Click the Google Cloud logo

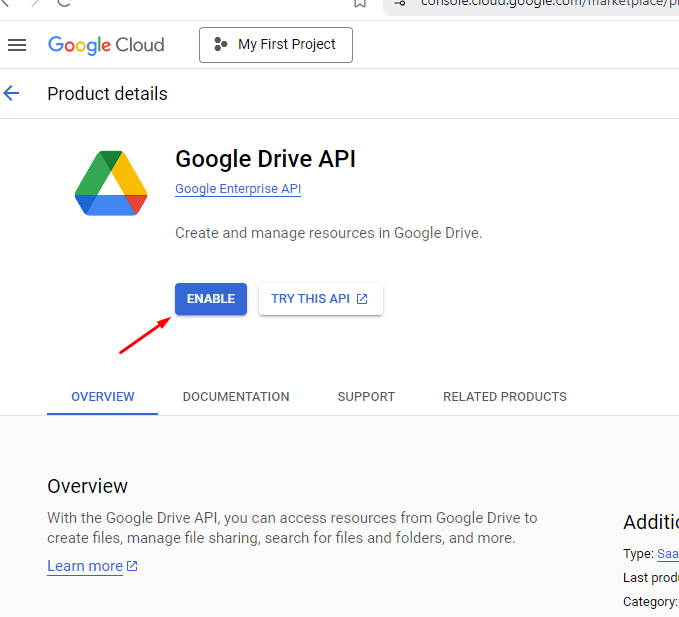point(106,45)
